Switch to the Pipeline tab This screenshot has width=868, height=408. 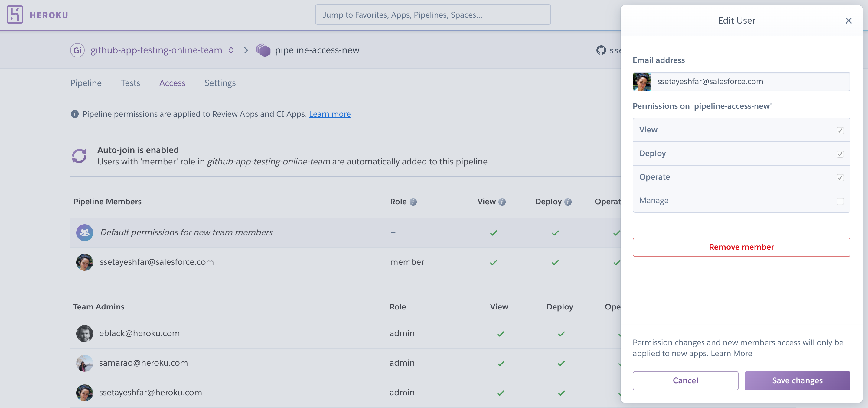[x=86, y=83]
